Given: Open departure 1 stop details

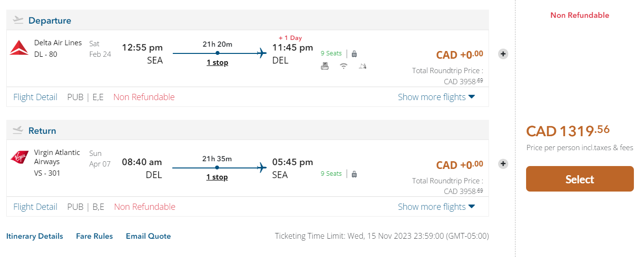Looking at the screenshot, I should (218, 63).
